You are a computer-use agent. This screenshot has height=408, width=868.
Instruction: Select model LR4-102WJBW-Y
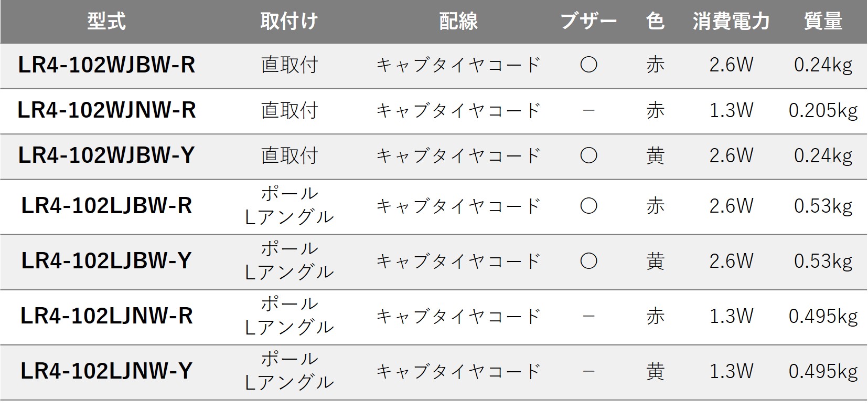(x=106, y=155)
